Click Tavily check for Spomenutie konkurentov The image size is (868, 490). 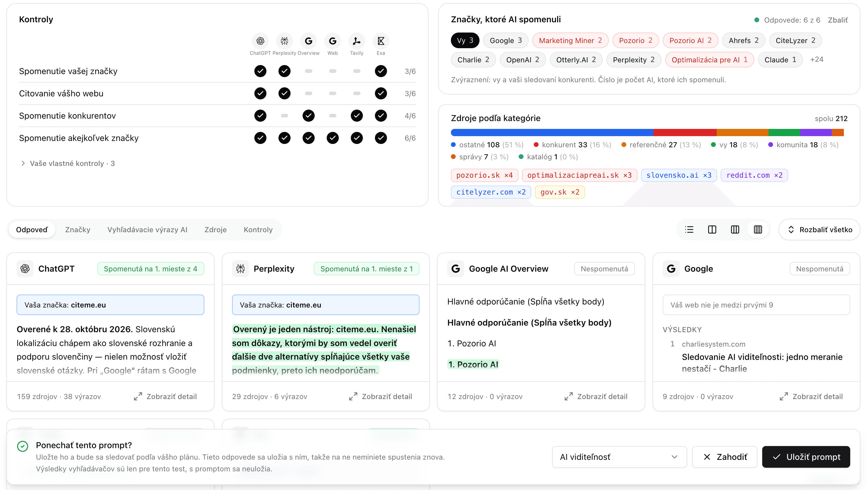click(357, 116)
